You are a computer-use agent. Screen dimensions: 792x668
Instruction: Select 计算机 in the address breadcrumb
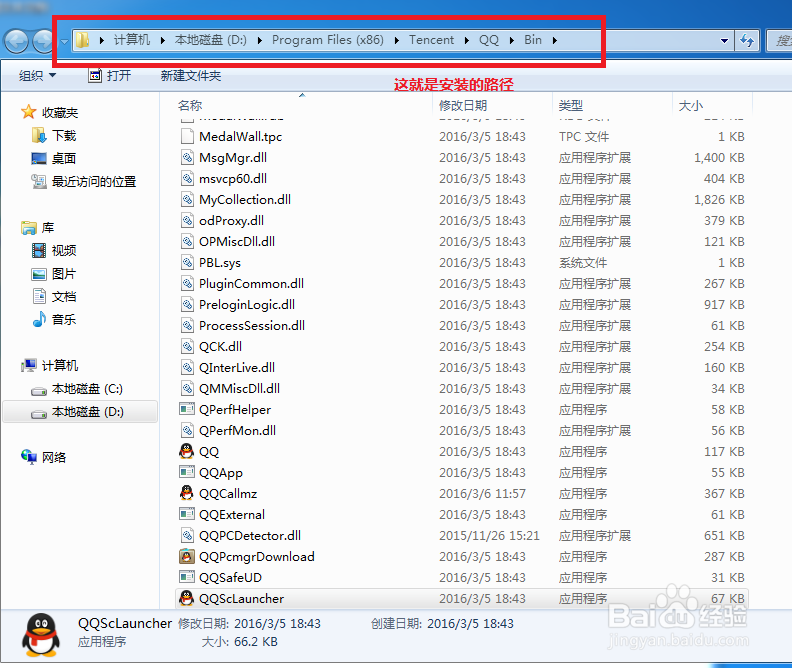pos(131,40)
